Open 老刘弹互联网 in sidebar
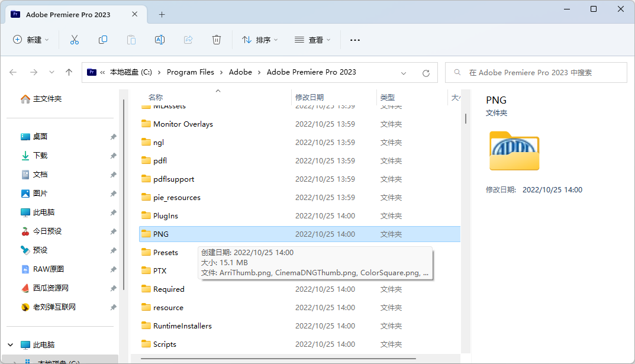635x364 pixels. [x=48, y=307]
